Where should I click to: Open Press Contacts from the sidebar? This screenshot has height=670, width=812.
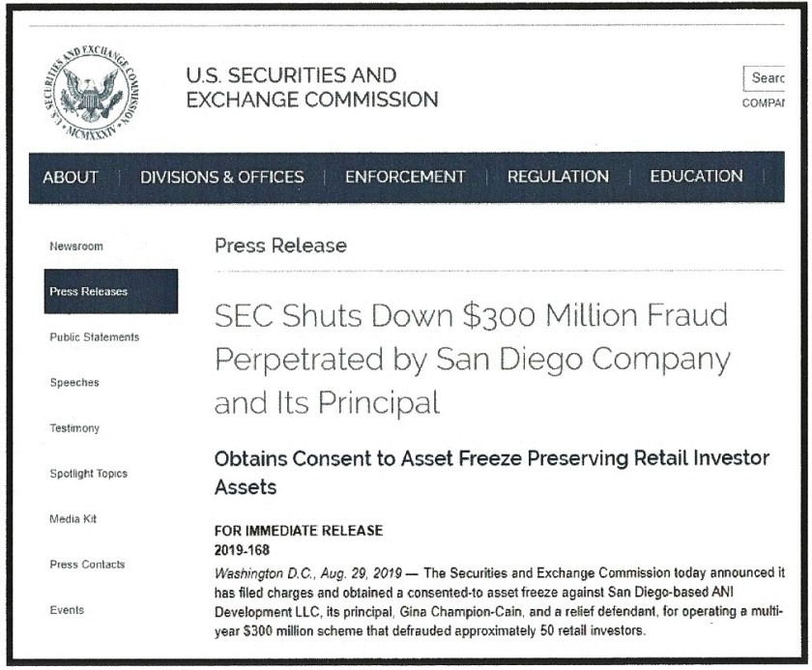coord(87,565)
